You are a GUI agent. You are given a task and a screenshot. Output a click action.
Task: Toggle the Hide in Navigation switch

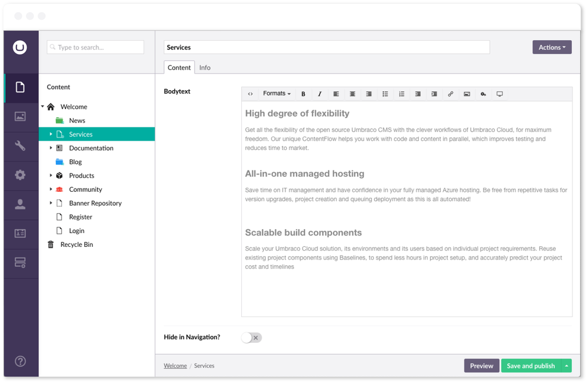tap(252, 338)
